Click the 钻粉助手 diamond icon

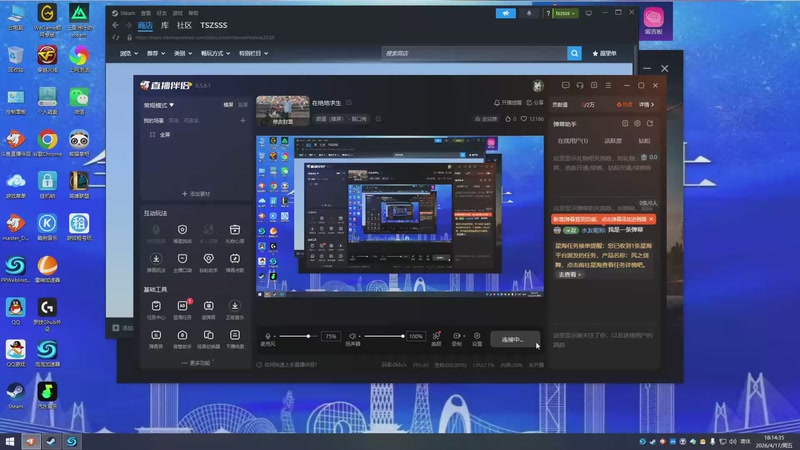[x=209, y=259]
